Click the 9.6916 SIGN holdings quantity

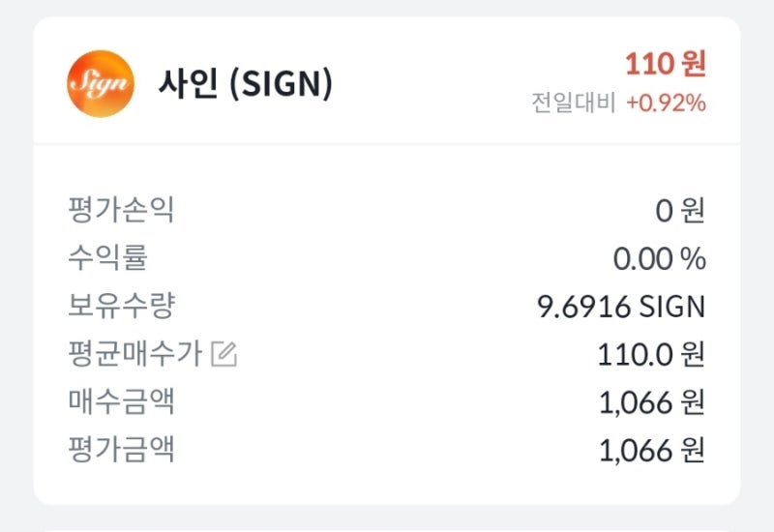[x=621, y=307]
